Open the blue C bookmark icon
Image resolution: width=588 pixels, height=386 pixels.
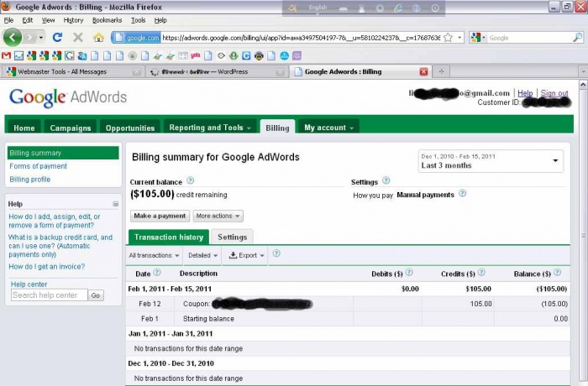click(246, 56)
